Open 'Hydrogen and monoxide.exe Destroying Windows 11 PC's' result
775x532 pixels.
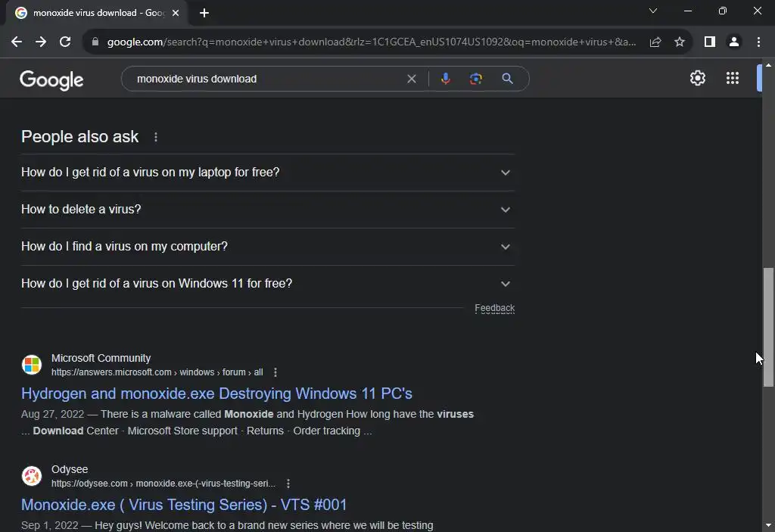click(x=216, y=394)
